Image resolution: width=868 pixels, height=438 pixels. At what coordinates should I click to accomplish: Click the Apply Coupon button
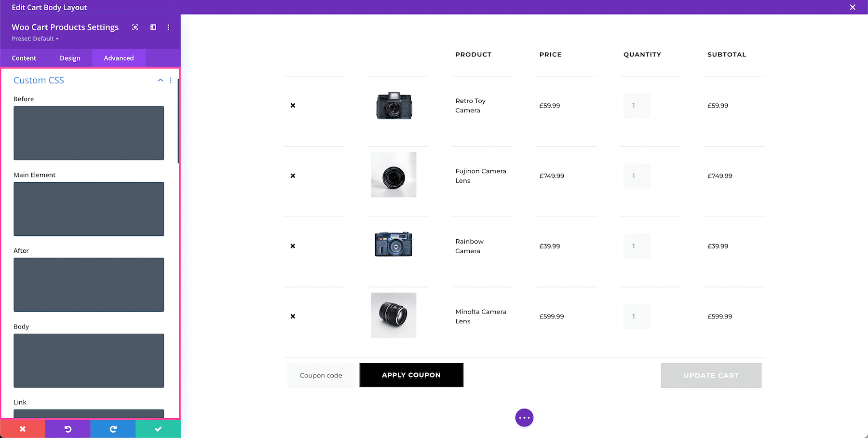pyautogui.click(x=411, y=375)
